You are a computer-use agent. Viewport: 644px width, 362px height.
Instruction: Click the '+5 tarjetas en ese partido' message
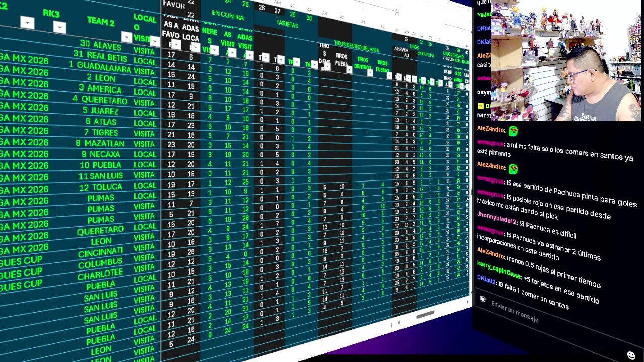[561, 289]
